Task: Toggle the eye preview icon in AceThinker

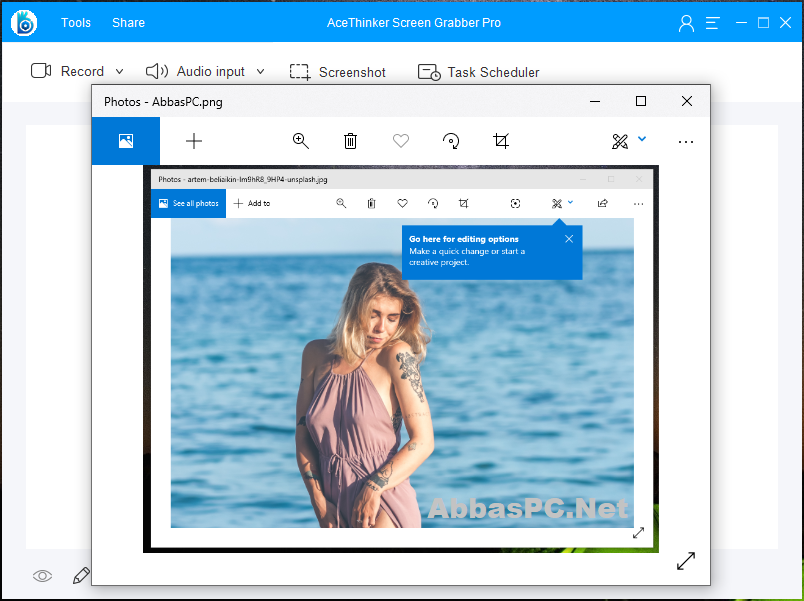Action: tap(42, 576)
